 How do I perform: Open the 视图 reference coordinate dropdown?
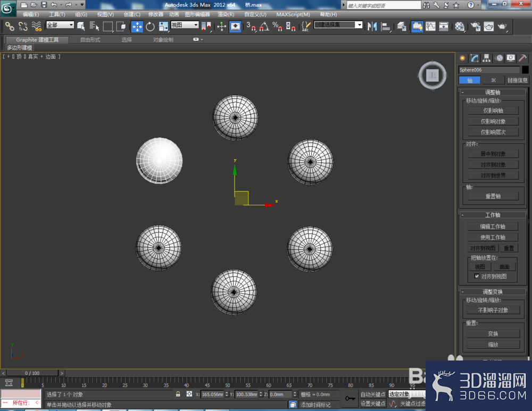pos(185,25)
